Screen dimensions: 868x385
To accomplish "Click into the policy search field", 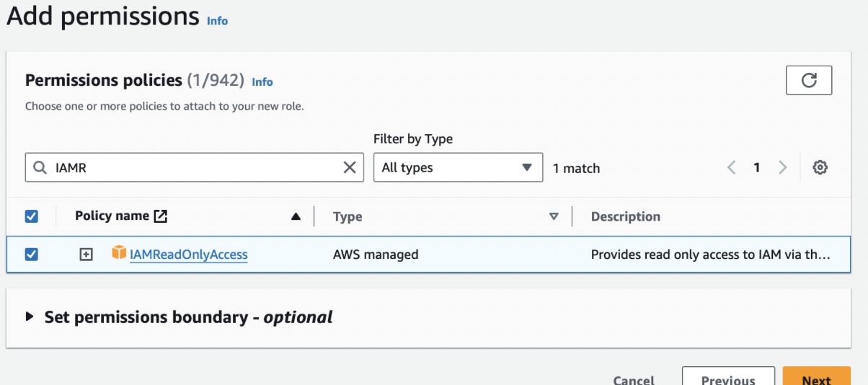I will click(195, 167).
